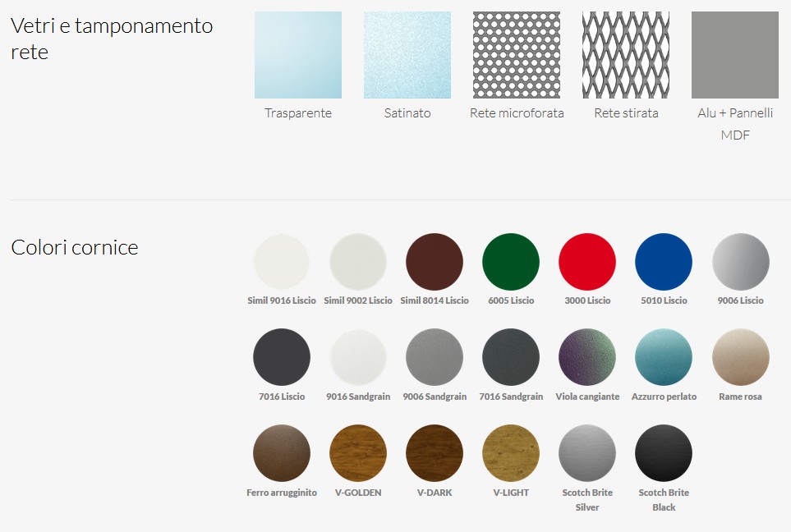Click the '7016 Sandgrain' label
The image size is (791, 532).
coord(511,397)
